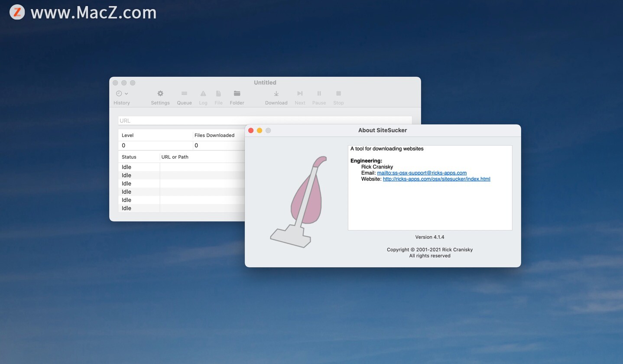Click the About SiteSucker title bar text
Screen dimensions: 623x364
click(x=382, y=130)
